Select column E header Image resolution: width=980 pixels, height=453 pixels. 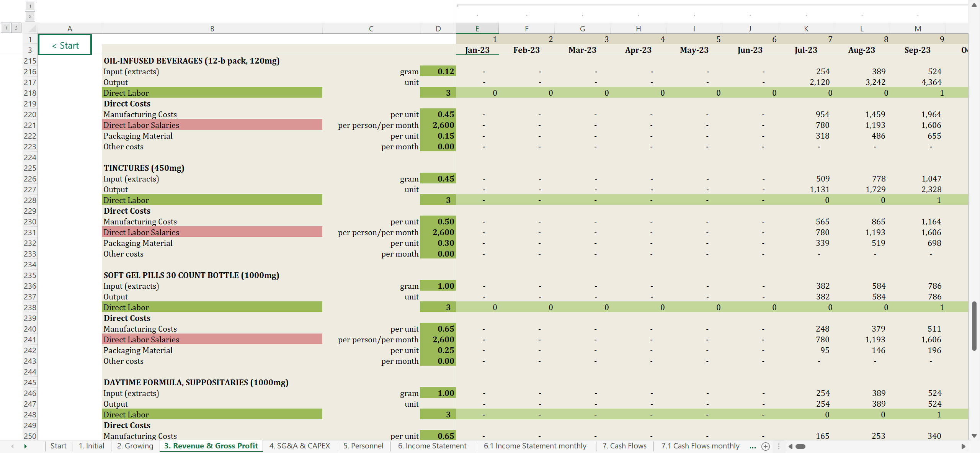coord(477,29)
